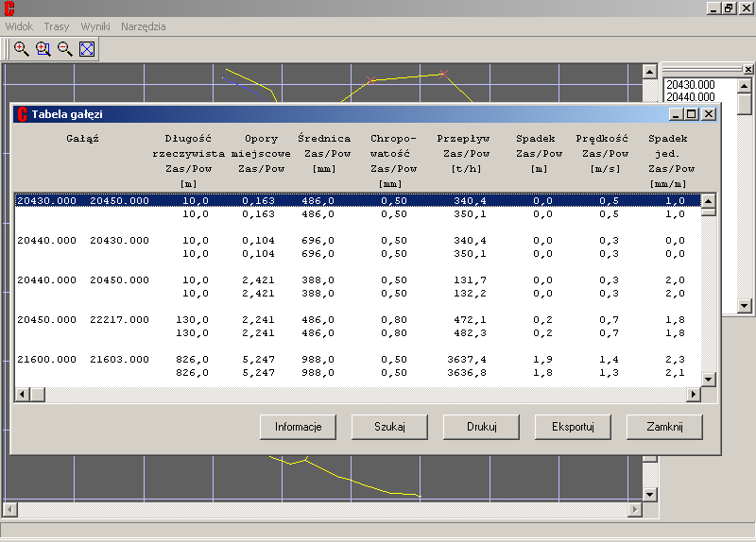756x542 pixels.
Task: Click Zamknij to close the table
Action: pyautogui.click(x=664, y=427)
